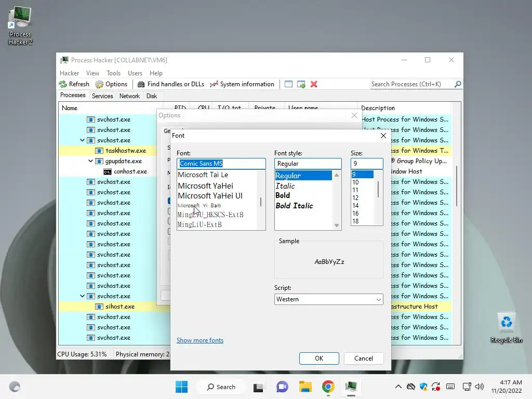Click the red X terminate toolbar icon
This screenshot has width=532, height=399.
point(314,84)
